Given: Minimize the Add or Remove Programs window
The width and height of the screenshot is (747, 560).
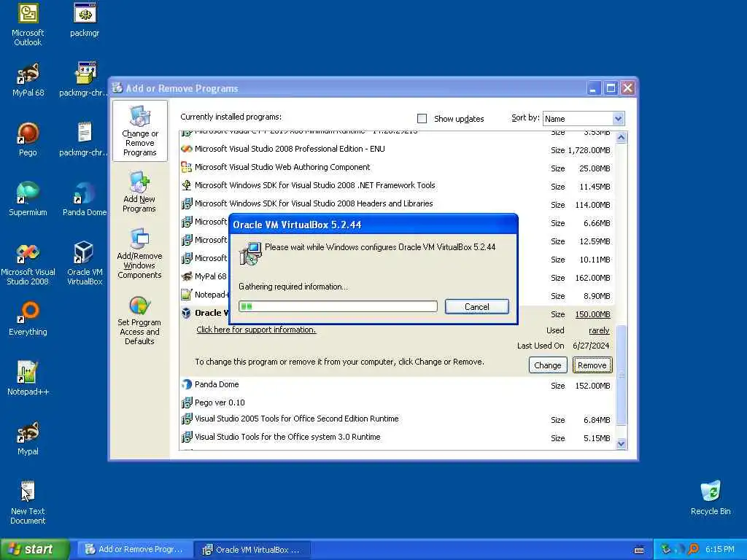Looking at the screenshot, I should coord(593,88).
